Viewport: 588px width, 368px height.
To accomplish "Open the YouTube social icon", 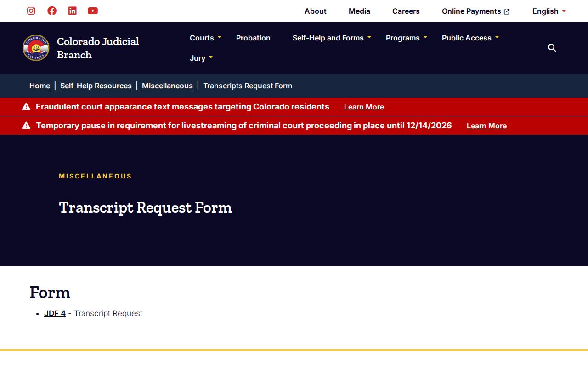I will pos(93,11).
